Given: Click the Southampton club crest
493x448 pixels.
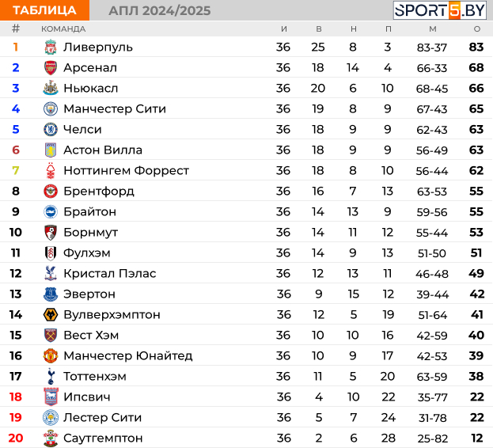Looking at the screenshot, I should pyautogui.click(x=51, y=438).
